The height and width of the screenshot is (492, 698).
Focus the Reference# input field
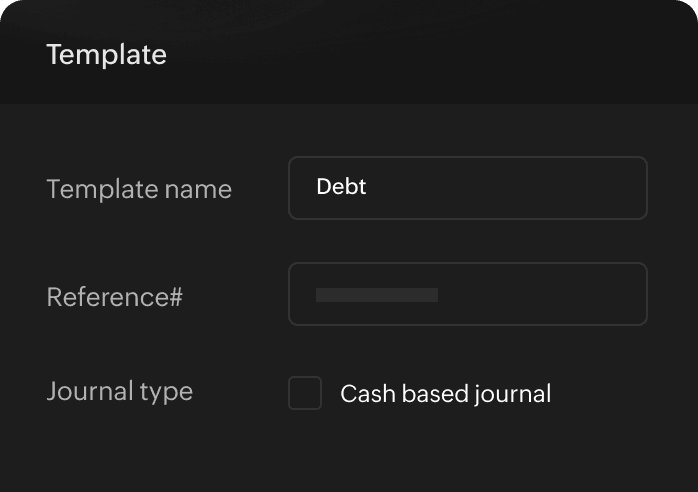467,294
